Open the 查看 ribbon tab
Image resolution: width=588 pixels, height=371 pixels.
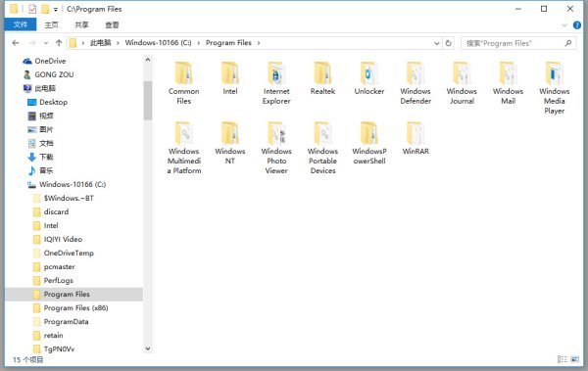coord(112,24)
